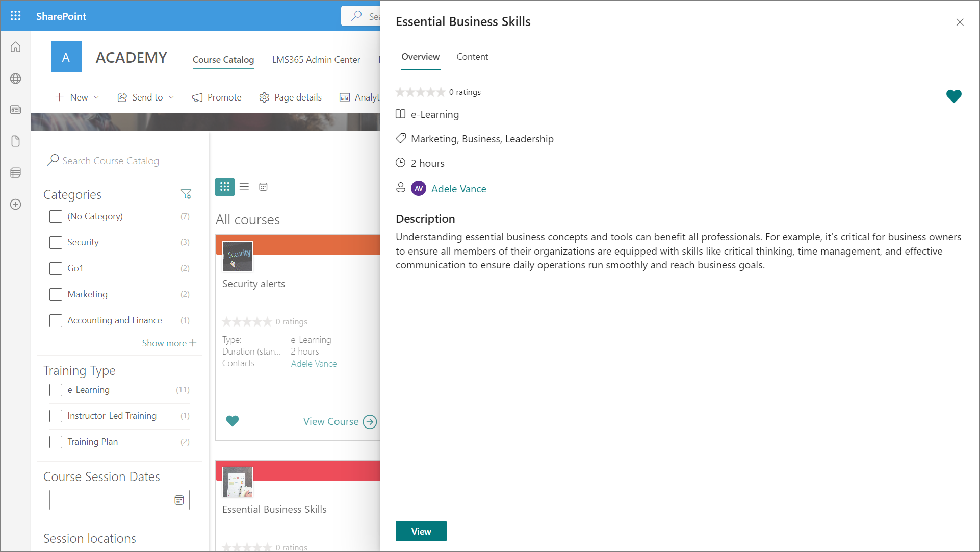Expand categories with Show more
This screenshot has height=552, width=980.
coord(169,343)
